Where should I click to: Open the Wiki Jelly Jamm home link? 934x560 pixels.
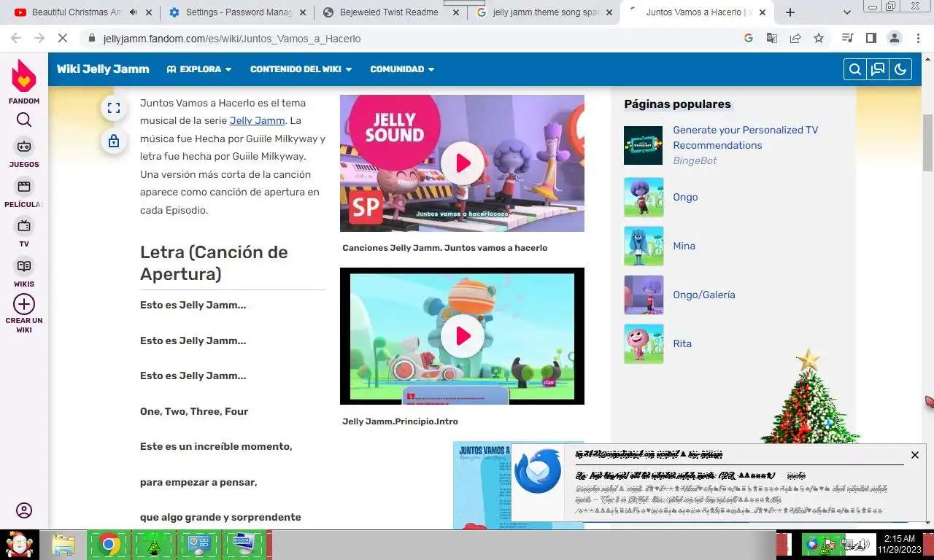[103, 69]
